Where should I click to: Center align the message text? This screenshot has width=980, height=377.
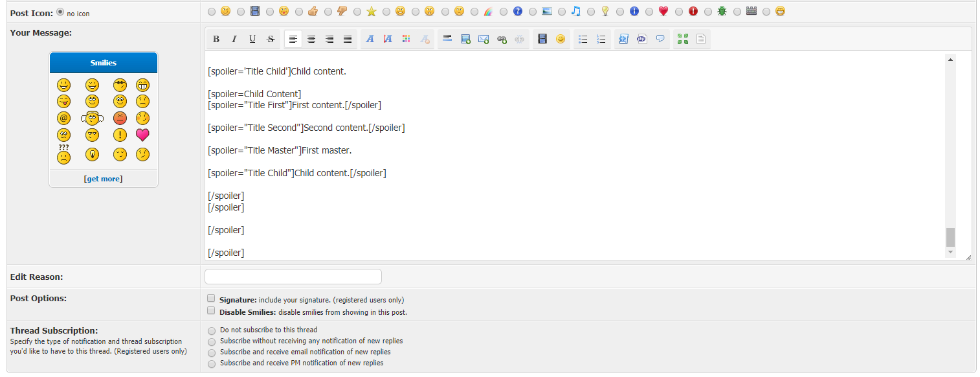point(311,40)
